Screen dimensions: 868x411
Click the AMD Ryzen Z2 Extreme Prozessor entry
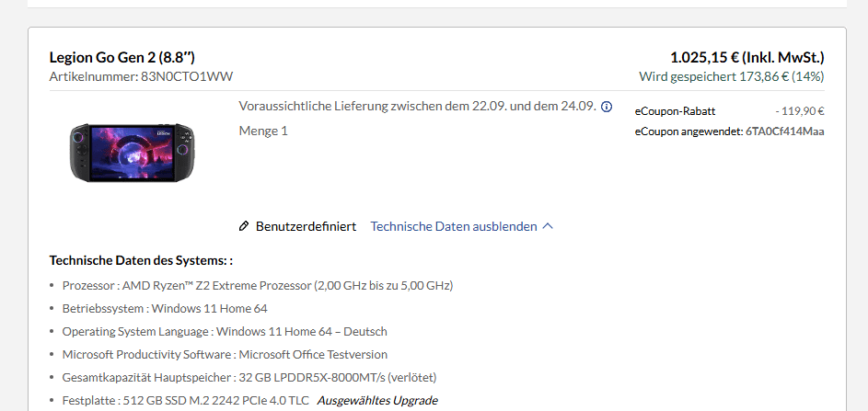point(258,285)
